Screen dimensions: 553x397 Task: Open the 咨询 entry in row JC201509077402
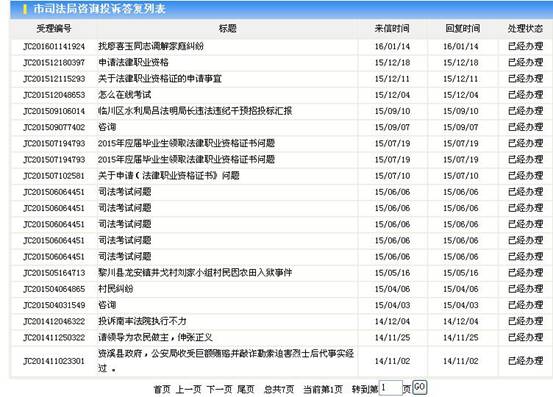pos(107,127)
